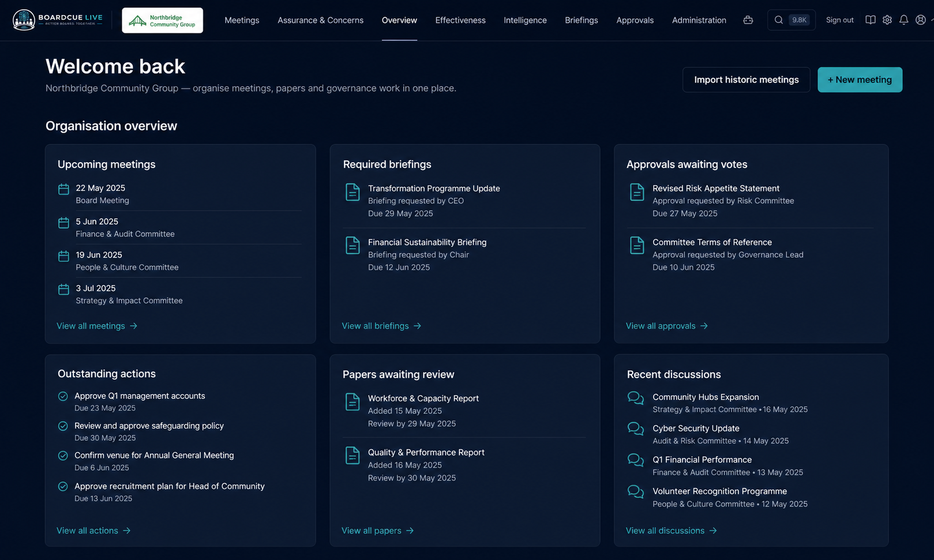This screenshot has height=560, width=934.
Task: Mark Approve recruitment plan for Head of Community complete
Action: coord(63,487)
